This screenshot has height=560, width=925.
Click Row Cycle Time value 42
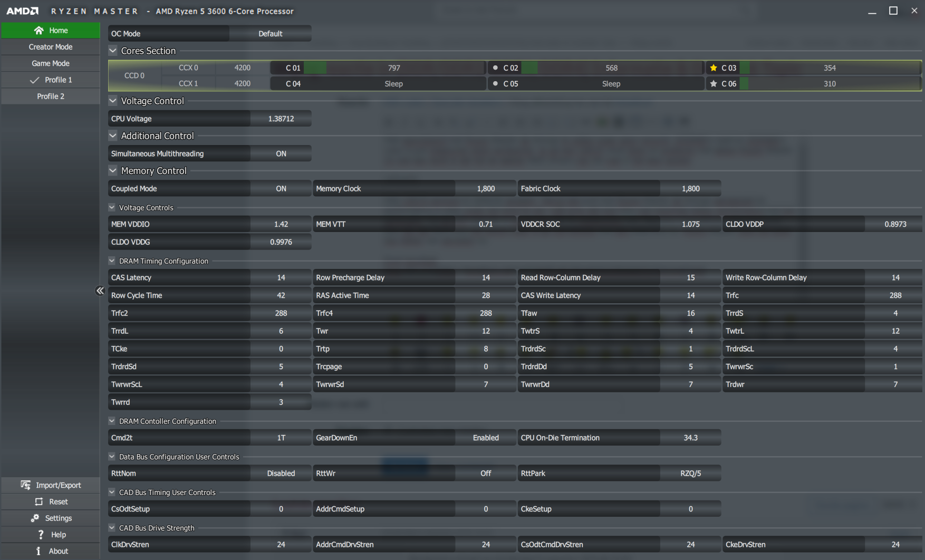[281, 295]
